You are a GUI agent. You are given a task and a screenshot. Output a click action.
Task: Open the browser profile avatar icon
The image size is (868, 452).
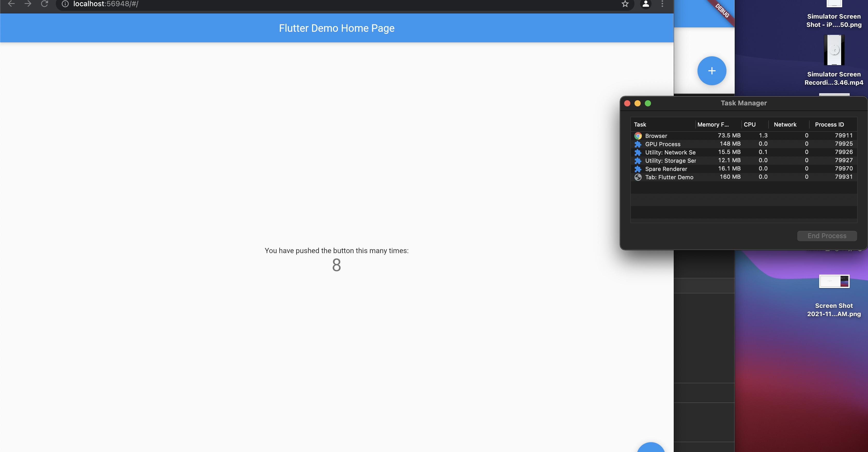coord(646,4)
